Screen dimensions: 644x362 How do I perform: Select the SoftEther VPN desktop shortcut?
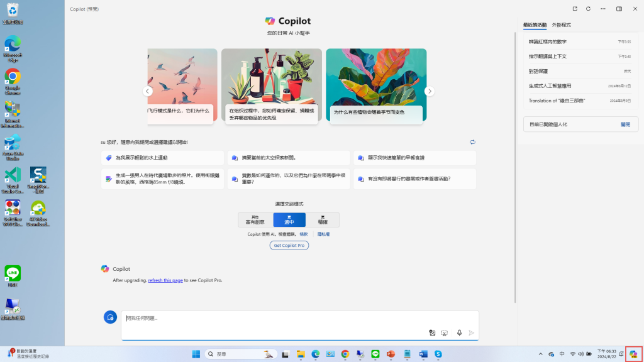13,213
